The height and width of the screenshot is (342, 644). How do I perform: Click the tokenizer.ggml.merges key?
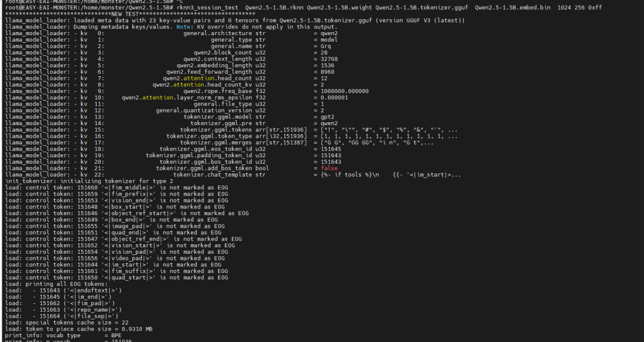pos(216,142)
